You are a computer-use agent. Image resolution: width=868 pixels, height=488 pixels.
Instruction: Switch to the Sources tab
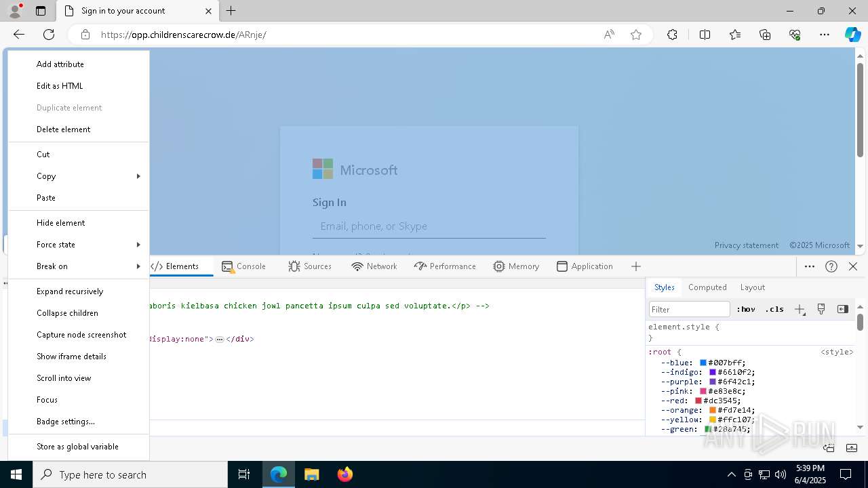pyautogui.click(x=310, y=266)
